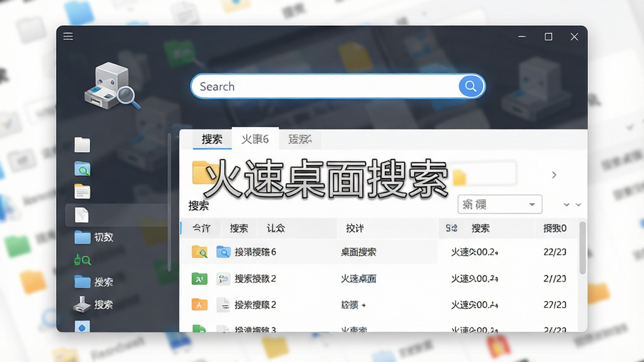
Task: Click the last small chevron beside the dropdown
Action: 579,205
